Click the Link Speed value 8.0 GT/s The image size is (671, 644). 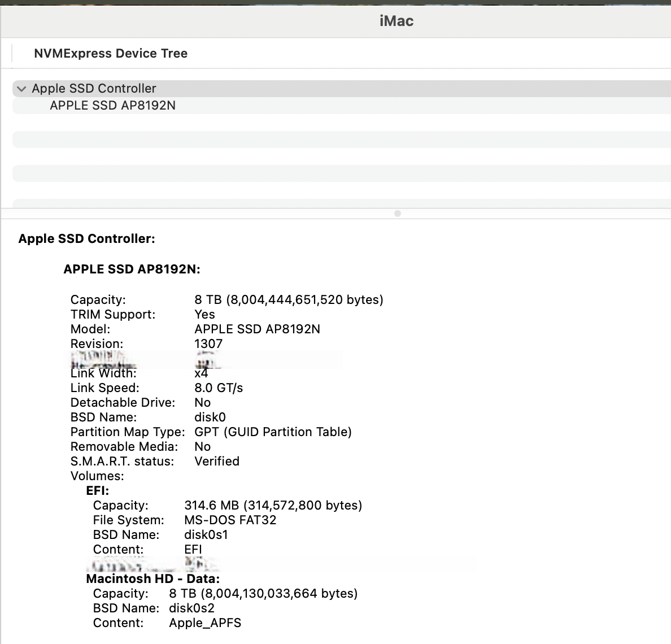219,388
